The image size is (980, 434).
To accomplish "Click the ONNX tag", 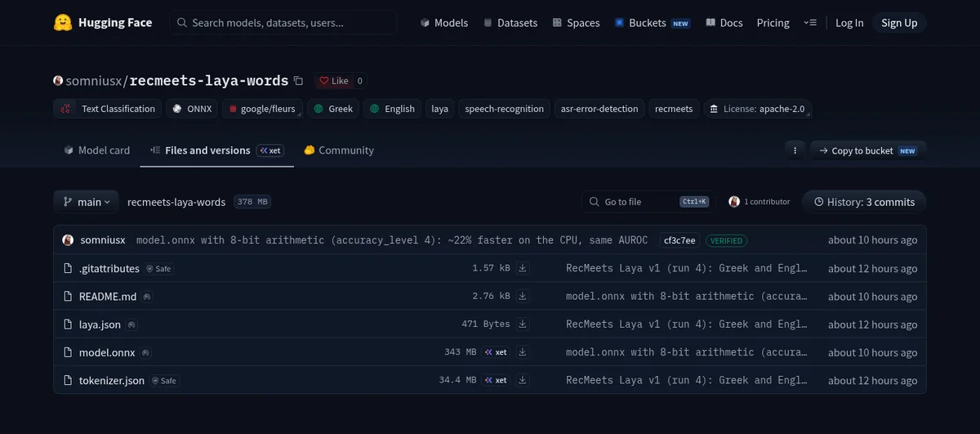I will pyautogui.click(x=192, y=109).
